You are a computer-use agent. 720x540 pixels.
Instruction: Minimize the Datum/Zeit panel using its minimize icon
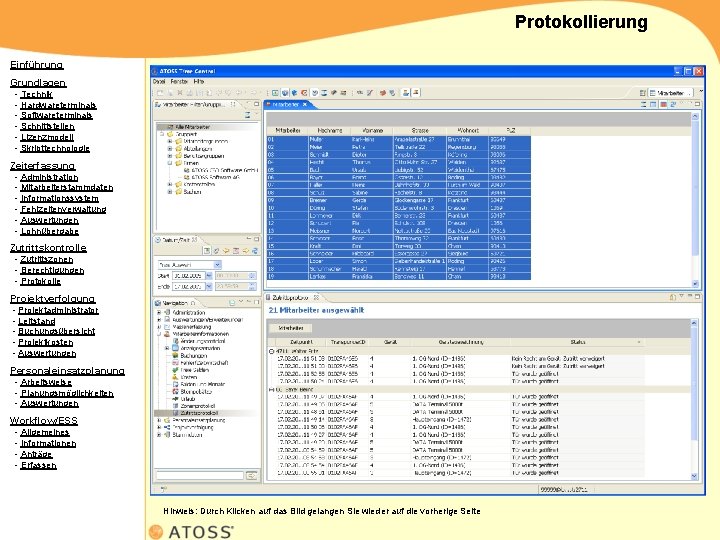click(249, 239)
